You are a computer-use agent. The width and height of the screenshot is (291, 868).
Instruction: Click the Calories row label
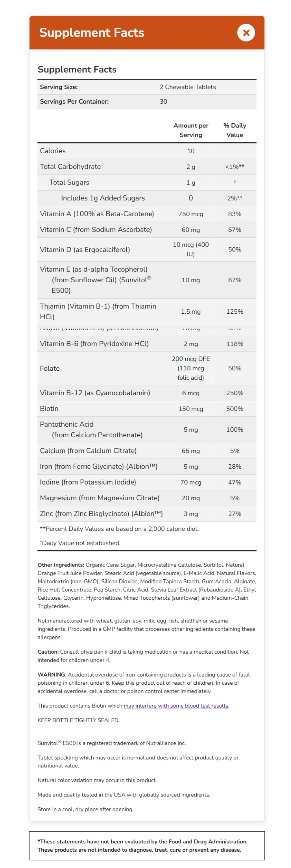click(x=53, y=151)
